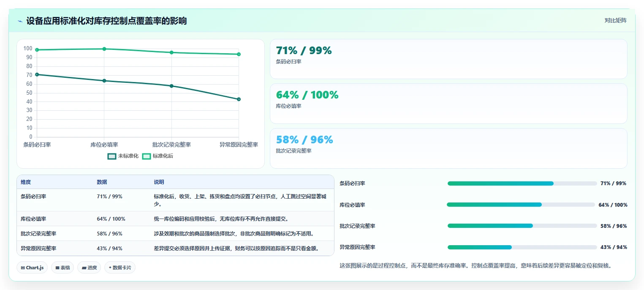Open the 58% / 96% data card
Viewport: 644px width, 290px height.
coord(448,148)
